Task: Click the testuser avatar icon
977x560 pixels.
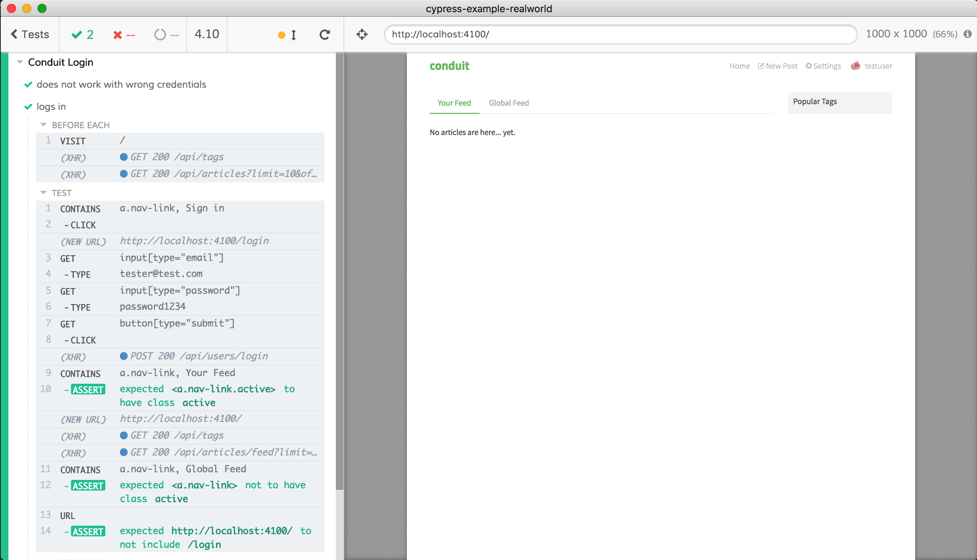Action: tap(855, 66)
